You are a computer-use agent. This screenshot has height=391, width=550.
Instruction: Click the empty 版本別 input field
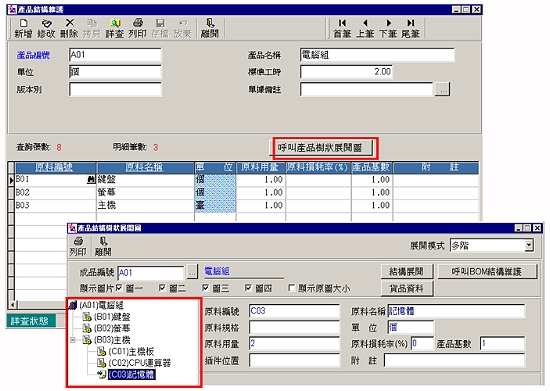point(115,89)
